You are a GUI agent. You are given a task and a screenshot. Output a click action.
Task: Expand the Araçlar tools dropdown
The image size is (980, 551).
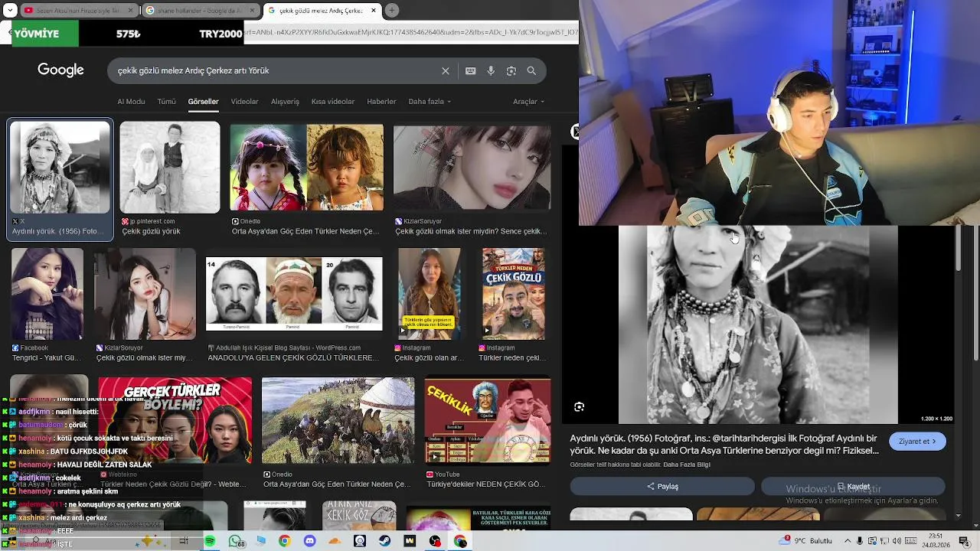coord(529,101)
